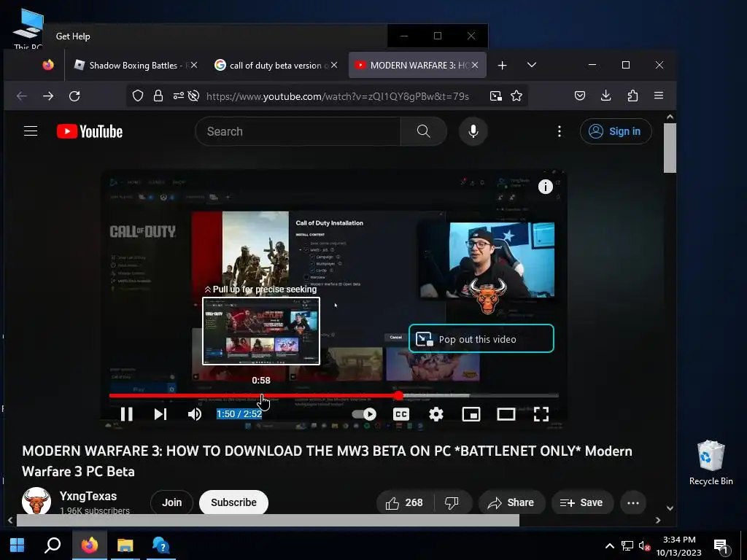Open Get Help app in taskbar
The image size is (747, 560).
(161, 545)
